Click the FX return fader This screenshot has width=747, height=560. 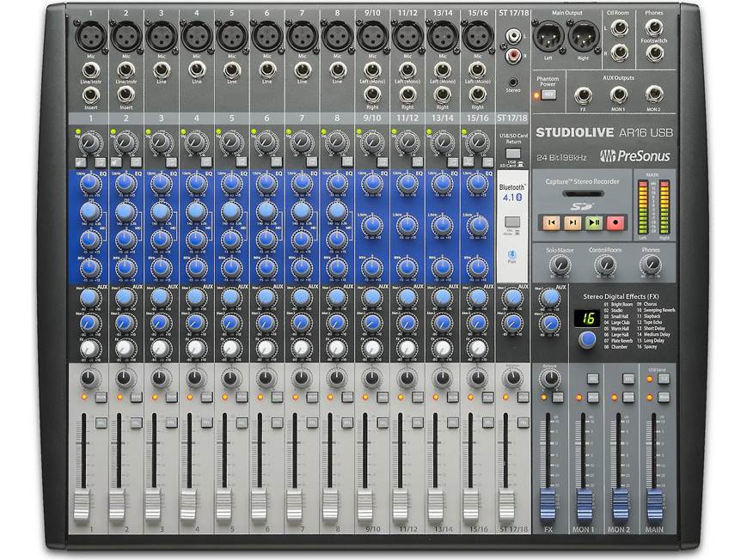pos(548,506)
